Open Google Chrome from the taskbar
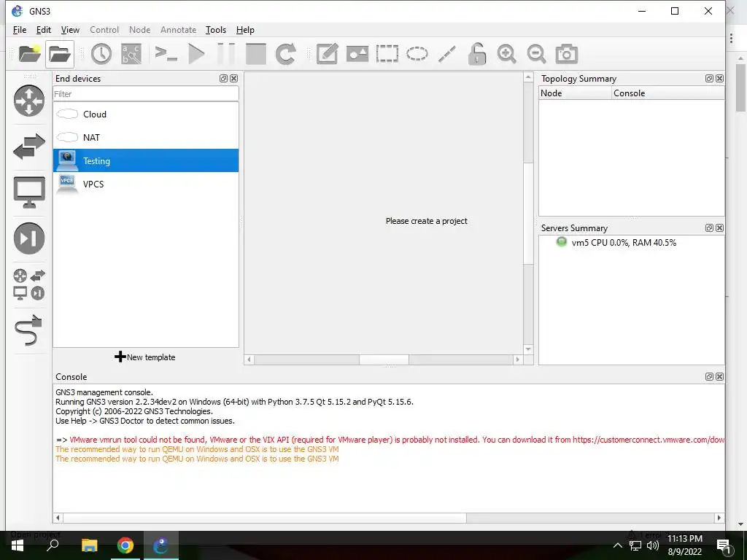 [x=125, y=545]
